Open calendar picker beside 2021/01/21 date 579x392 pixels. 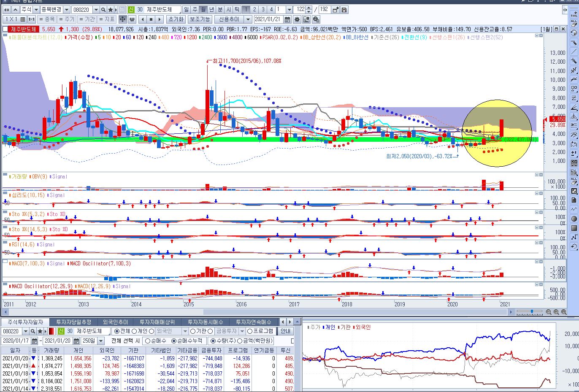click(x=287, y=19)
